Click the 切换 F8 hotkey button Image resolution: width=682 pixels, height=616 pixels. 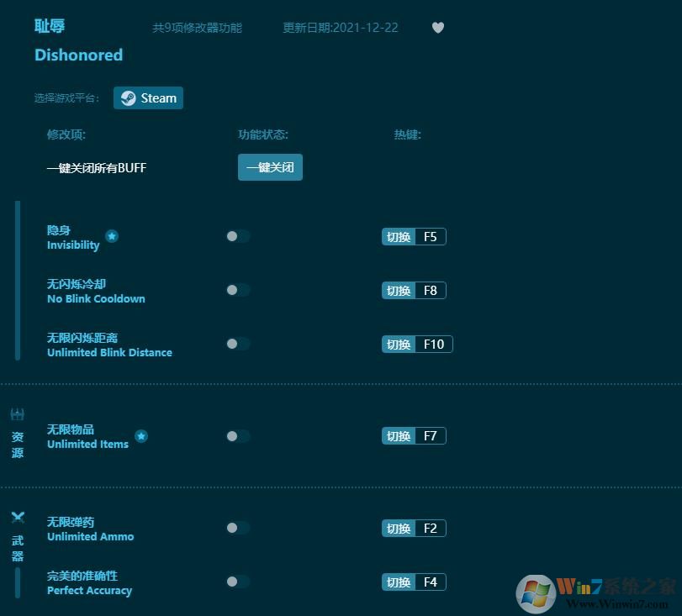(x=414, y=291)
